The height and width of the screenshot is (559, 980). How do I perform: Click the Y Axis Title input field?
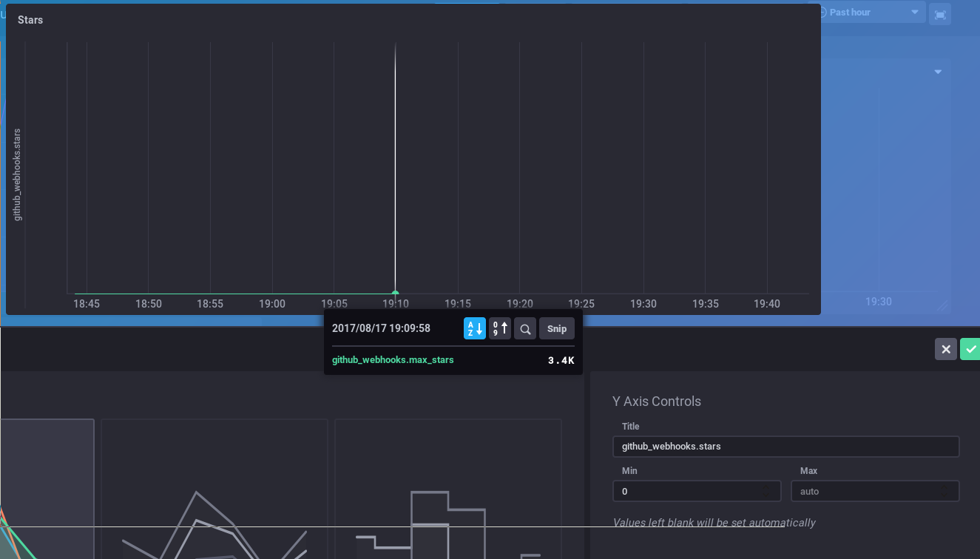(x=785, y=447)
